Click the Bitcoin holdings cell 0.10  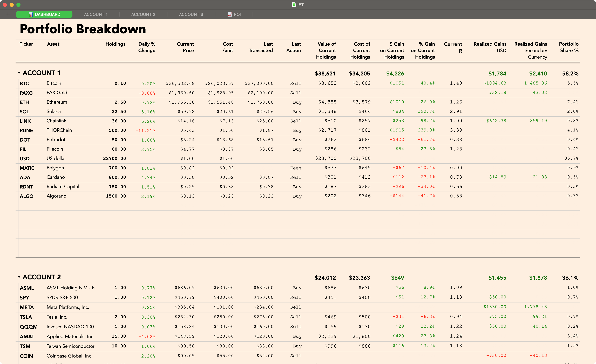click(120, 83)
